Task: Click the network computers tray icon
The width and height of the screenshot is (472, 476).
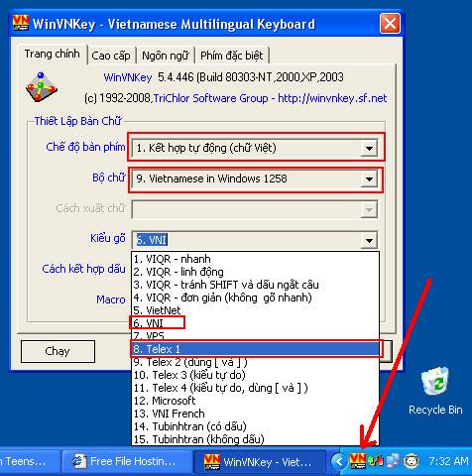Action: click(393, 461)
